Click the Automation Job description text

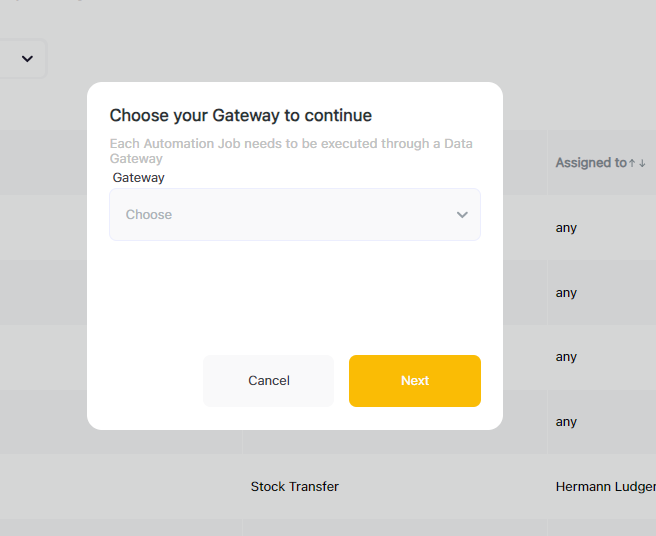pos(290,151)
